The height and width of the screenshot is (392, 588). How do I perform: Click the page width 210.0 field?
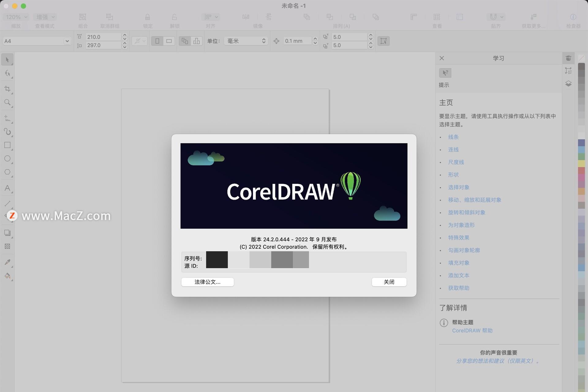point(103,37)
